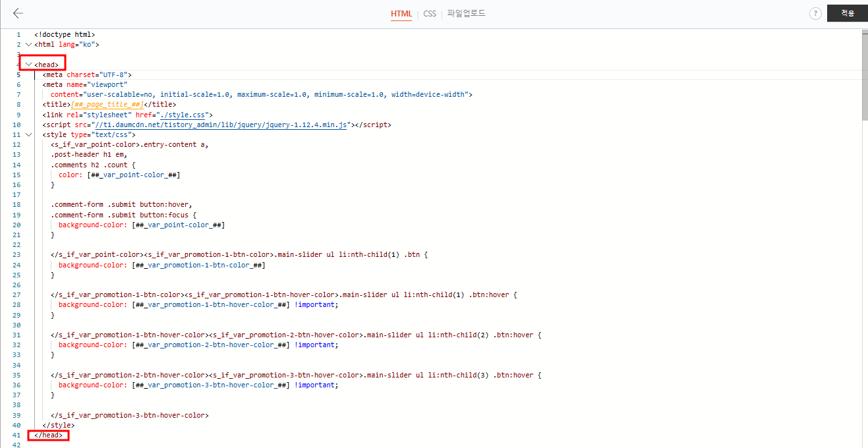Screen dimensions: 868x448
Task: Click the .post-header h1 em selector
Action: coord(89,155)
